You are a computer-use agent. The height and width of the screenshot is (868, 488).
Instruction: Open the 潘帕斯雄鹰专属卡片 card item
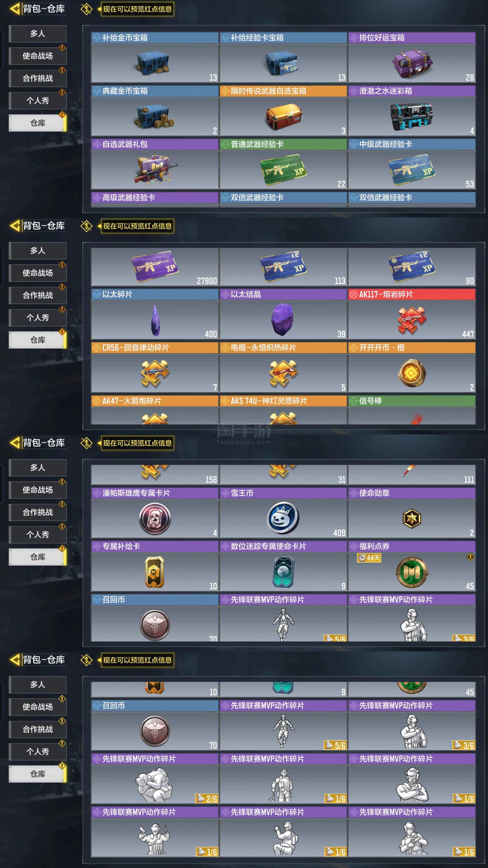tap(155, 518)
